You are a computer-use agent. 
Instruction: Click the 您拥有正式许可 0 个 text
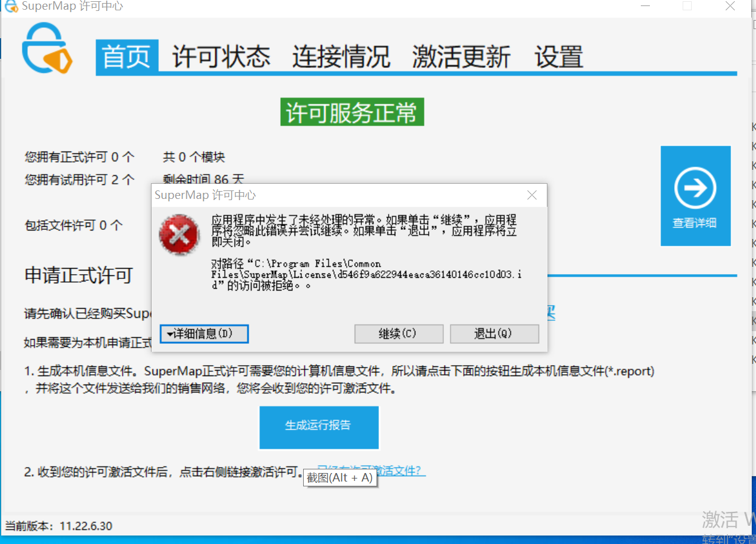(x=79, y=157)
